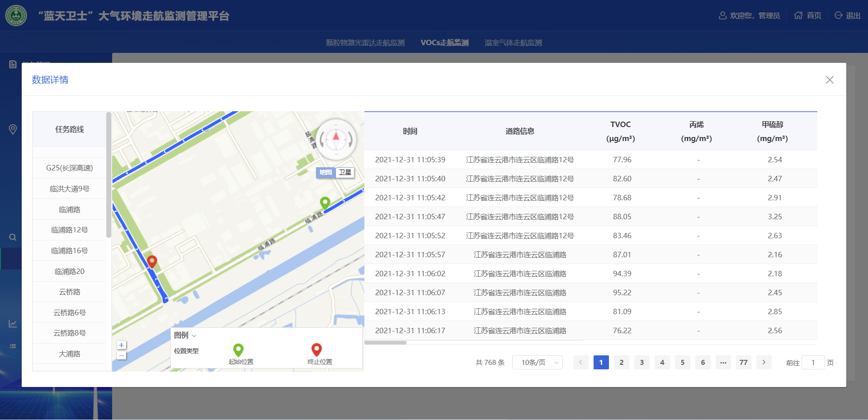Click the 前往 page number input field
This screenshot has height=420, width=868.
click(x=813, y=362)
